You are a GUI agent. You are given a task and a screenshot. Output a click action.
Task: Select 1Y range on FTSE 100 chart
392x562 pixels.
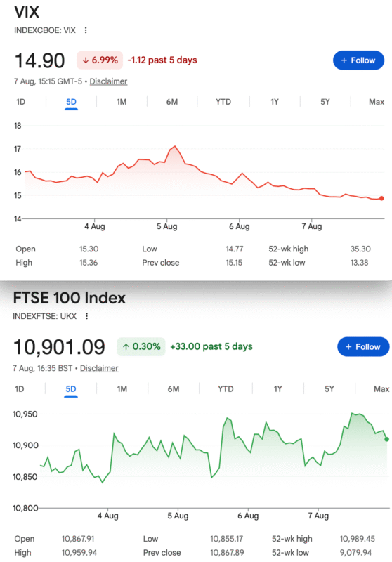tap(278, 389)
